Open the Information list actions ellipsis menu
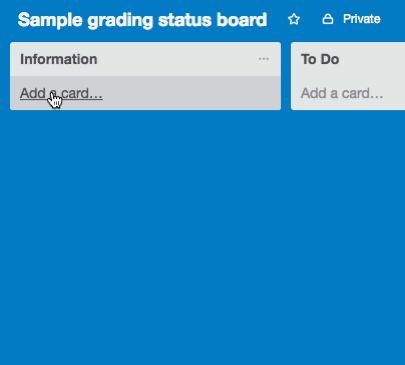 click(x=263, y=59)
